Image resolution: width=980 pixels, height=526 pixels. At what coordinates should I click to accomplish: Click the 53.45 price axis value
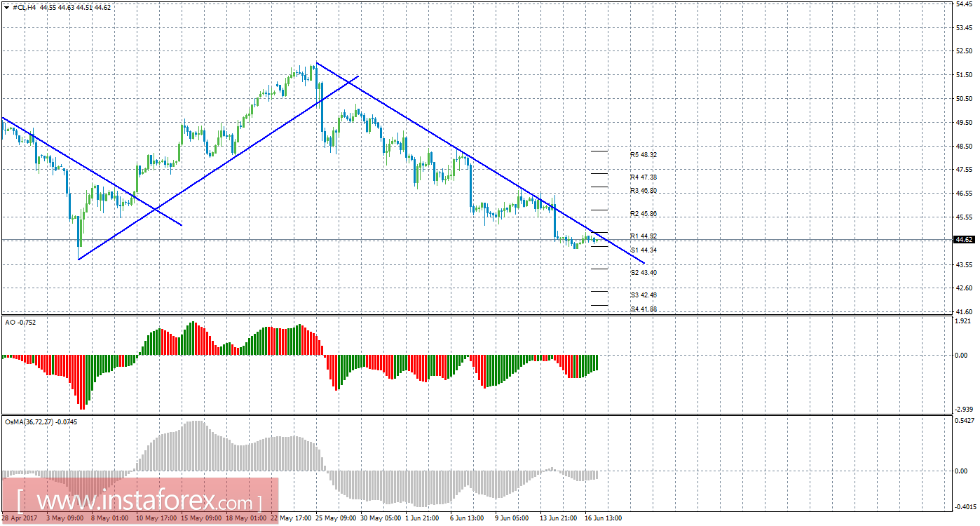[x=964, y=27]
